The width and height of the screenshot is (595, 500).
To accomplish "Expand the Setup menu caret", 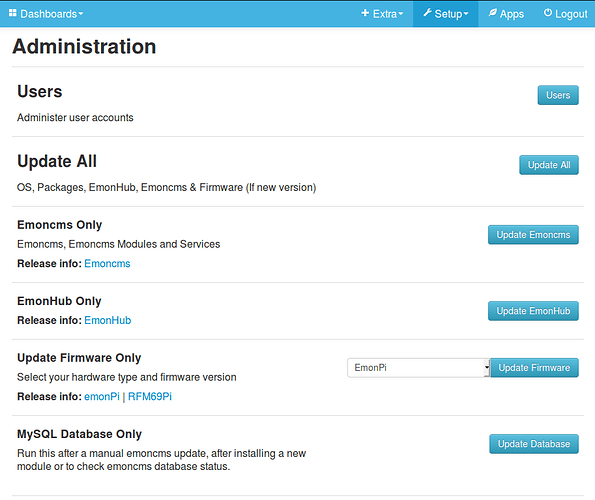I will [466, 14].
